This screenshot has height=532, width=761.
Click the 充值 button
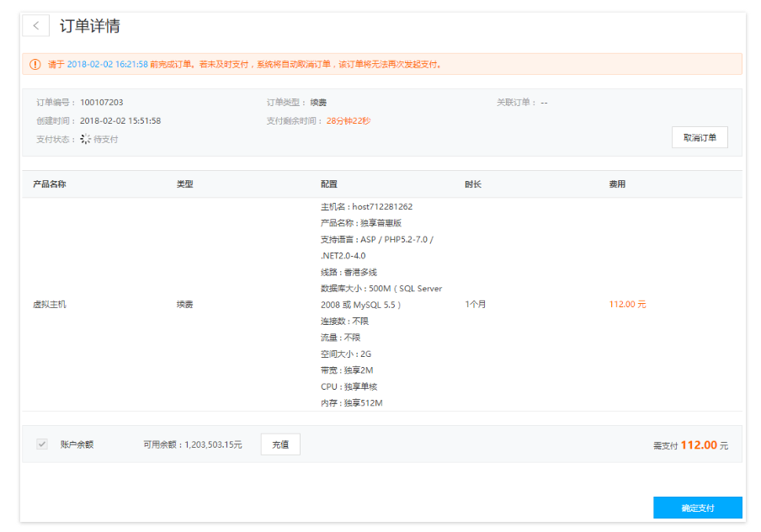[279, 444]
